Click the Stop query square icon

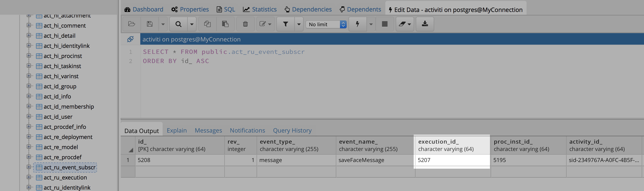384,24
